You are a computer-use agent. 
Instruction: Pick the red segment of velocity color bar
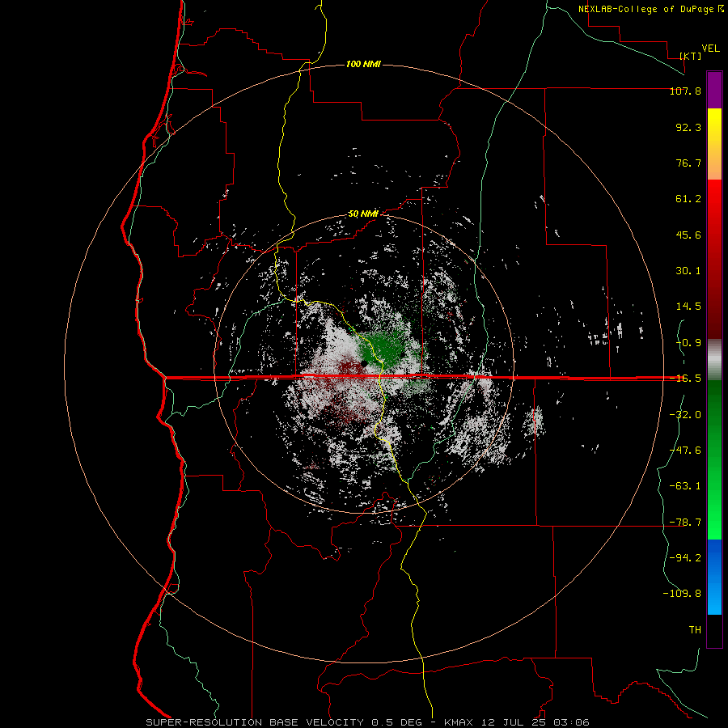point(714,259)
